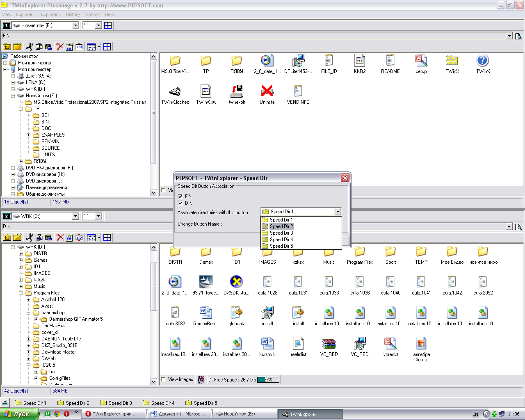
Task: Rename with the 'ab' icon in pane 1
Action: click(x=79, y=47)
